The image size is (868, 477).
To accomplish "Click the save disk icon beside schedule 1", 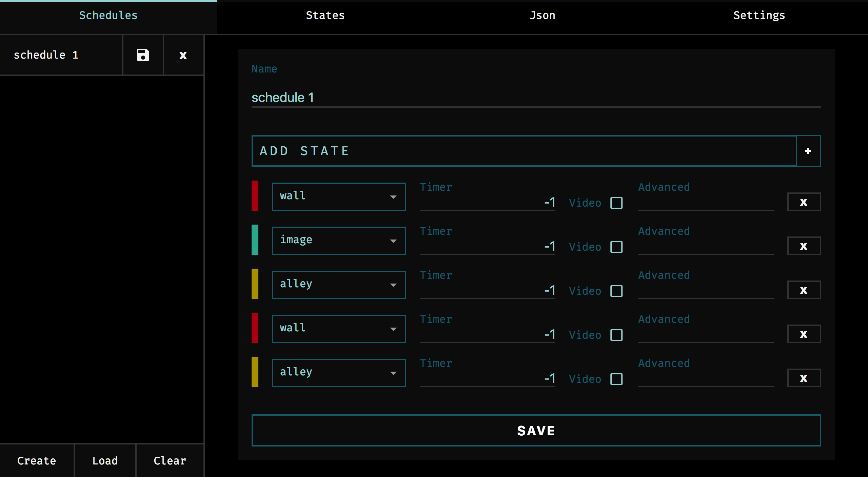I will (143, 55).
